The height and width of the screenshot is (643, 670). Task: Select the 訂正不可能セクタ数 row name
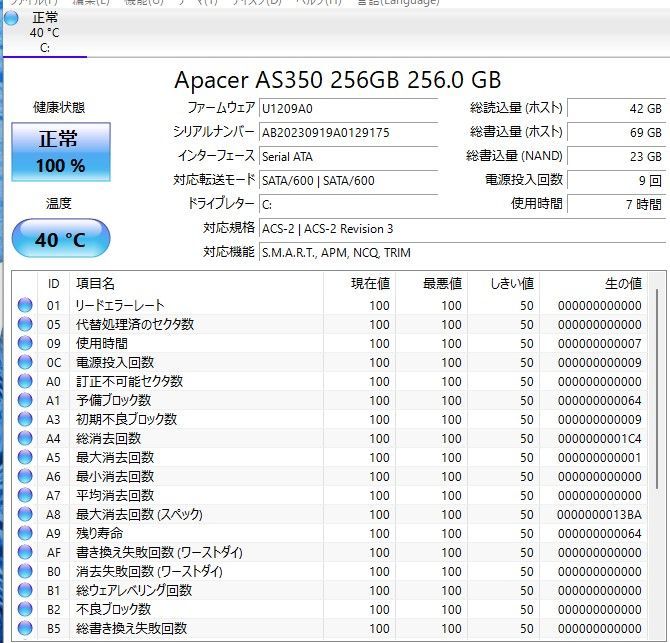[x=129, y=381]
